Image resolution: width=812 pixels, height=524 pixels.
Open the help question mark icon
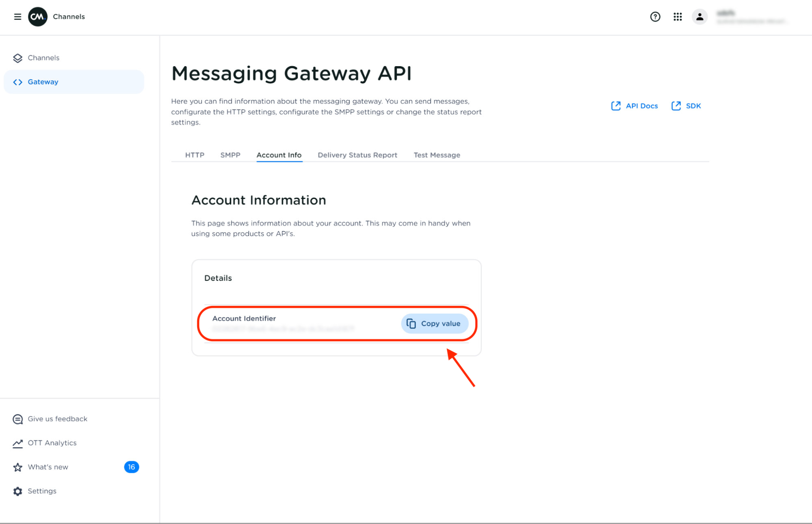[655, 17]
